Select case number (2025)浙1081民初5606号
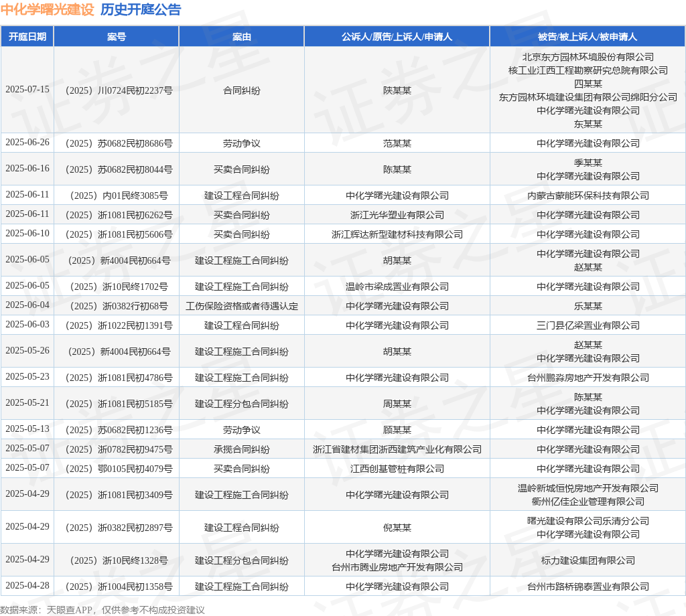The image size is (686, 616). (x=119, y=234)
